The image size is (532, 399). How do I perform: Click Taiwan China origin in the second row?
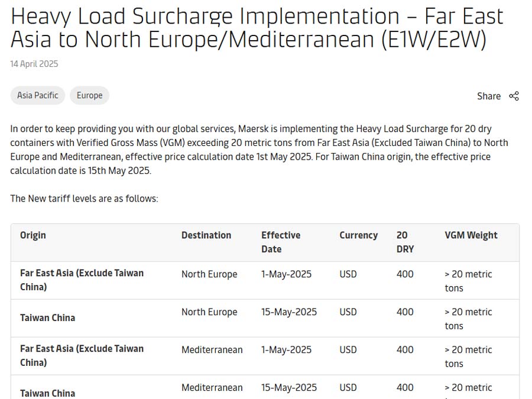47,317
